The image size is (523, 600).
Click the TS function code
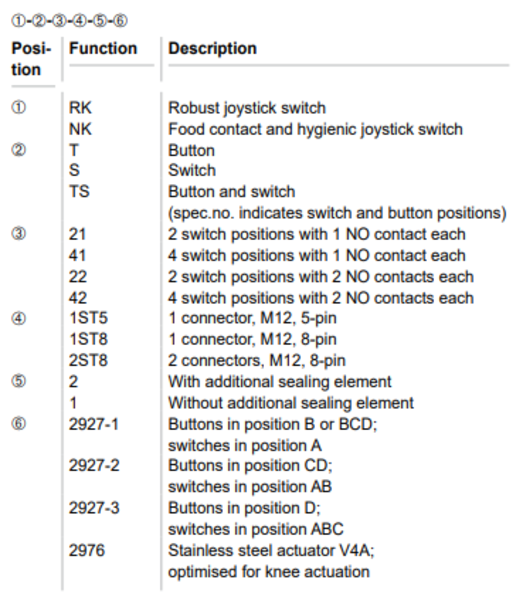pyautogui.click(x=79, y=191)
